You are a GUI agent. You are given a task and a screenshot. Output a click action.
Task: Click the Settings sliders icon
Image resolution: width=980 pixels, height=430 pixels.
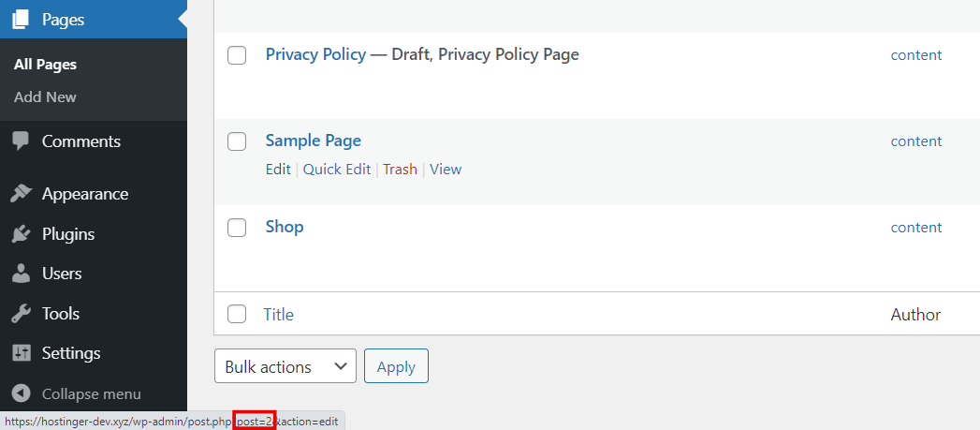point(21,353)
